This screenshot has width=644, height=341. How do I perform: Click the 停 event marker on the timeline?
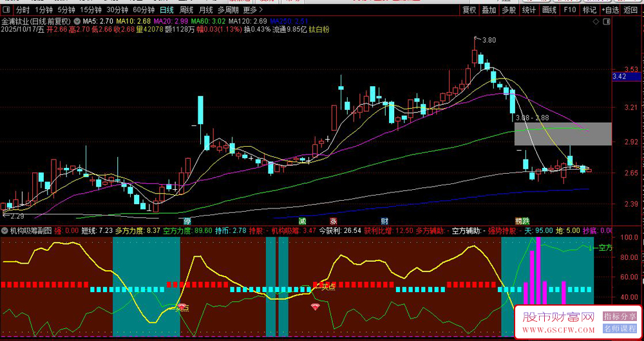(x=187, y=221)
